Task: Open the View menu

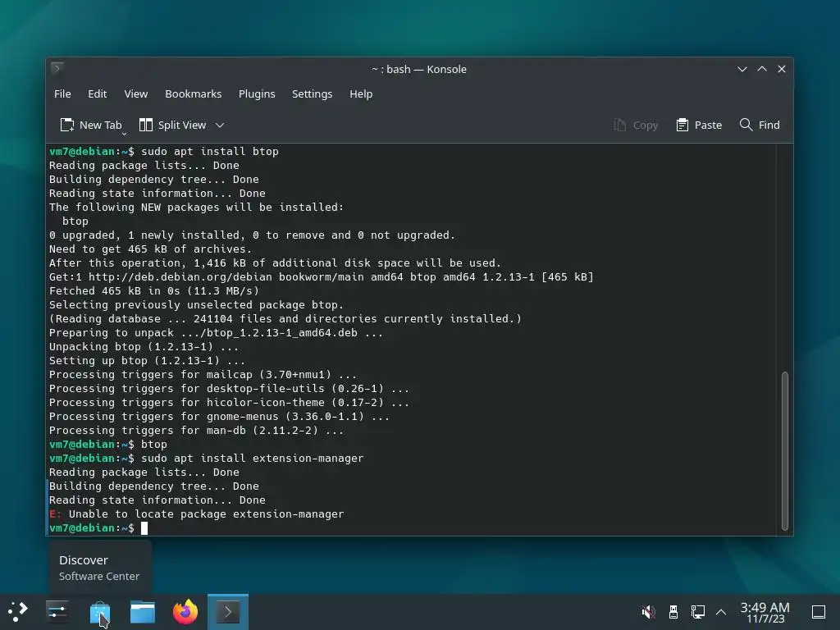Action: [135, 94]
